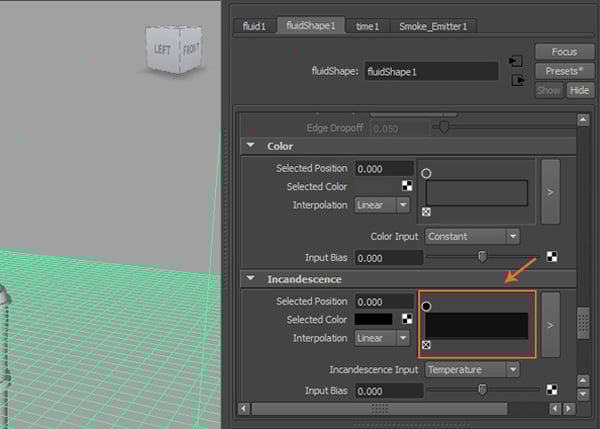Screen dimensions: 600x429
Task: Click the Edge Dropoff slider handle
Action: [444, 127]
